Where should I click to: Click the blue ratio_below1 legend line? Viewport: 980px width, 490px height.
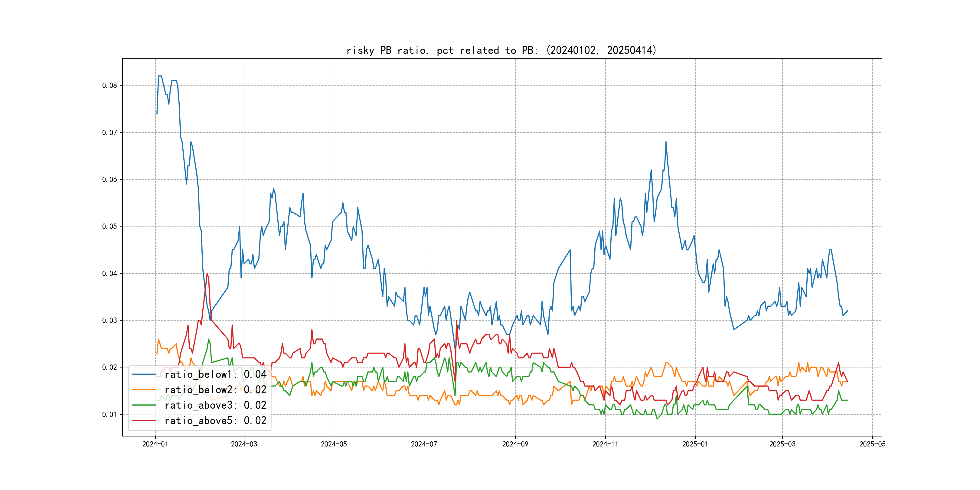(144, 374)
